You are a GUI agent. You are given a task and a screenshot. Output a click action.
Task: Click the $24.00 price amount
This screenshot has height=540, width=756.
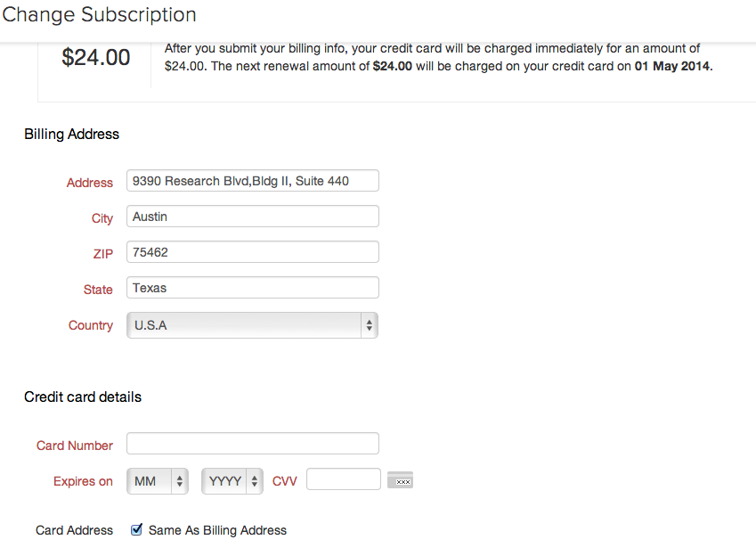[x=96, y=57]
